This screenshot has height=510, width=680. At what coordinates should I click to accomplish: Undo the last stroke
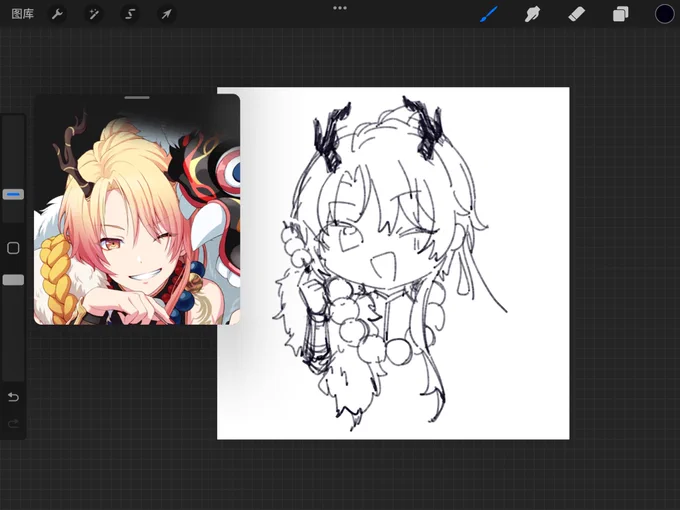[x=13, y=397]
